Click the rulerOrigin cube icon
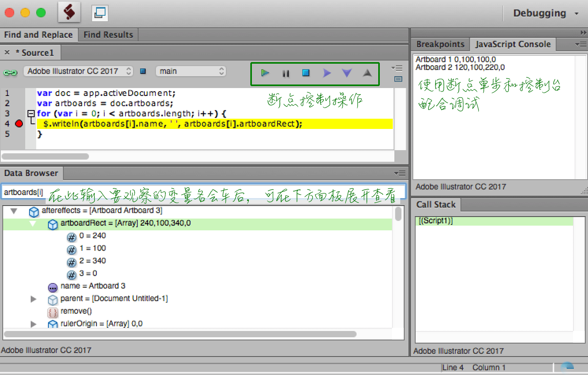 pos(53,324)
